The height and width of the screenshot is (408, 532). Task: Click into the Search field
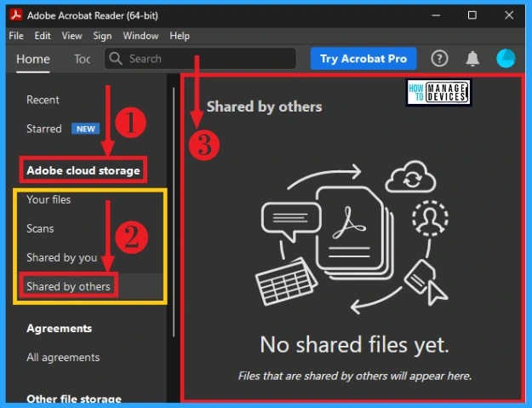click(200, 59)
